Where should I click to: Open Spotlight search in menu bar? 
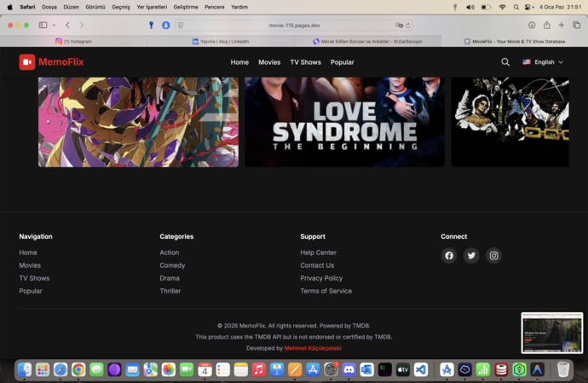click(516, 7)
